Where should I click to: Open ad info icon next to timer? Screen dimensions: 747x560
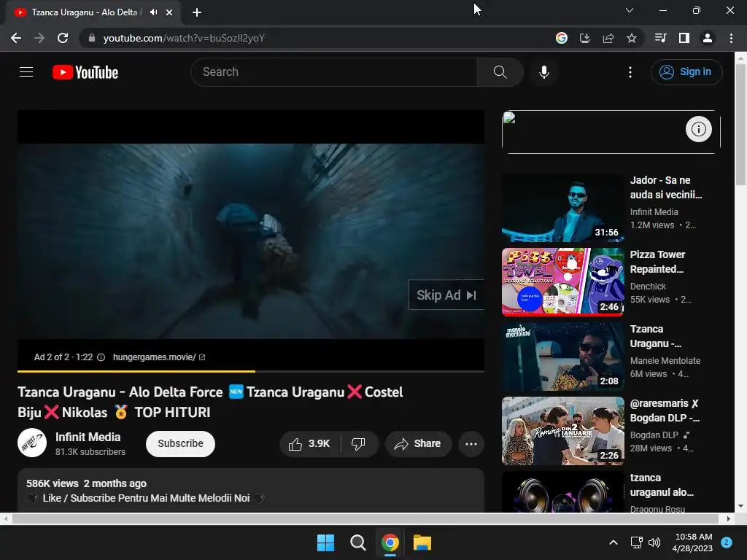pyautogui.click(x=101, y=357)
